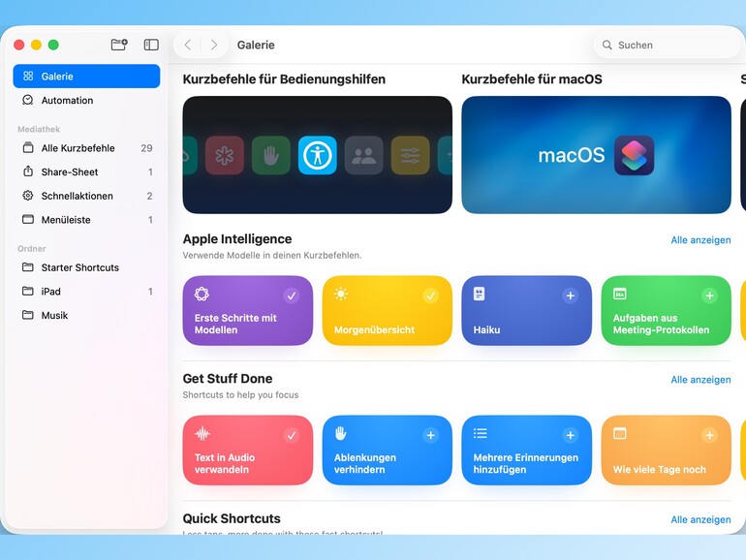Select Share-Sheet in Mediathek
Viewport: 746px width, 560px height.
click(86, 171)
